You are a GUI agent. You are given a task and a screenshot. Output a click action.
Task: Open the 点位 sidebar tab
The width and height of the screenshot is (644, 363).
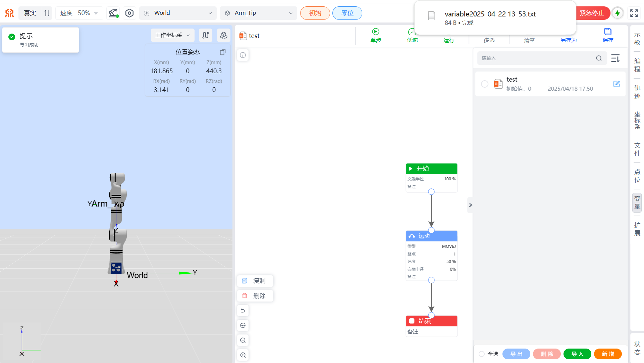click(x=637, y=176)
